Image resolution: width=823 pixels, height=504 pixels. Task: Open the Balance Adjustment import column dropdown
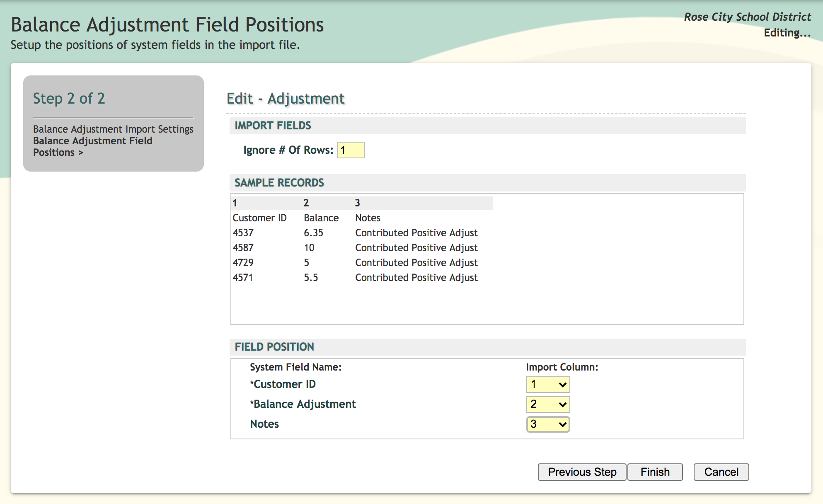click(x=548, y=405)
